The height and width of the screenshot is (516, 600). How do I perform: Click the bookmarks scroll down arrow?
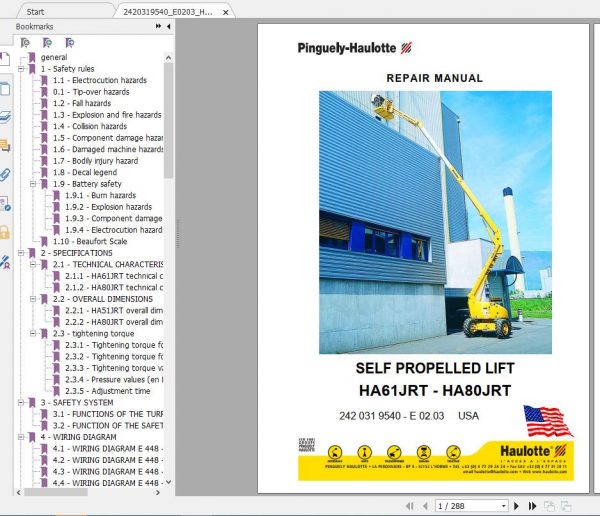[168, 482]
